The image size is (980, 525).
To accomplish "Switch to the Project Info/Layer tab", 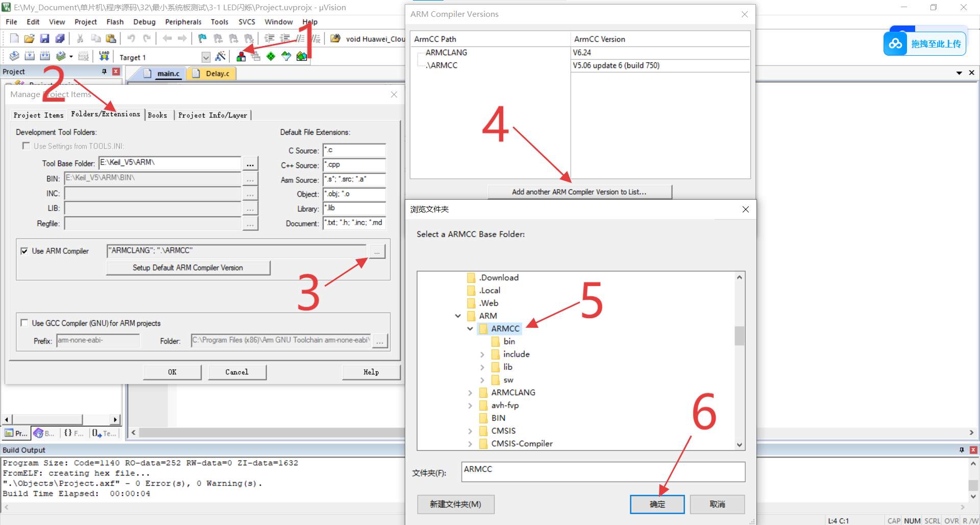I will click(x=213, y=114).
